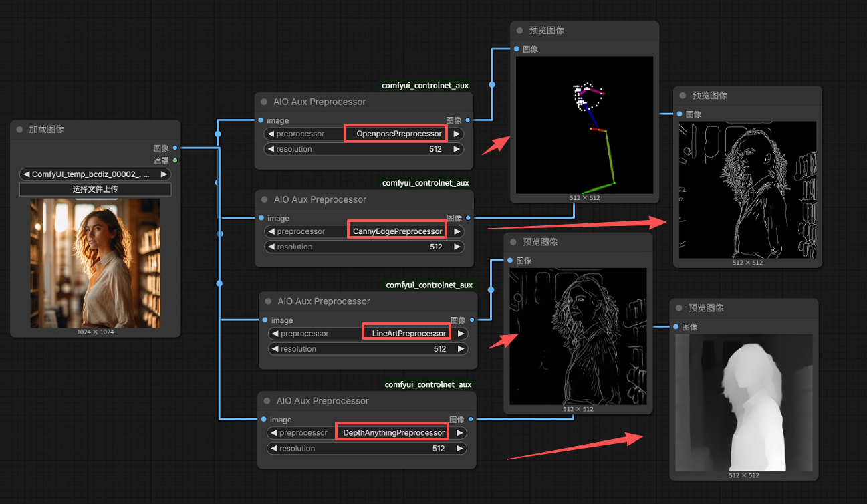
Task: Click the comfyui_controlnet_aux badge above the OpenposePreprocessor node
Action: point(425,86)
